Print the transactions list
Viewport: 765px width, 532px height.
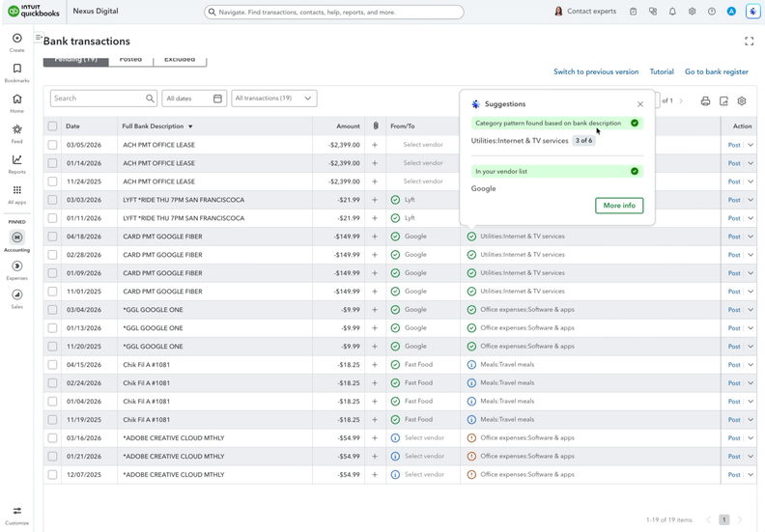[x=705, y=101]
